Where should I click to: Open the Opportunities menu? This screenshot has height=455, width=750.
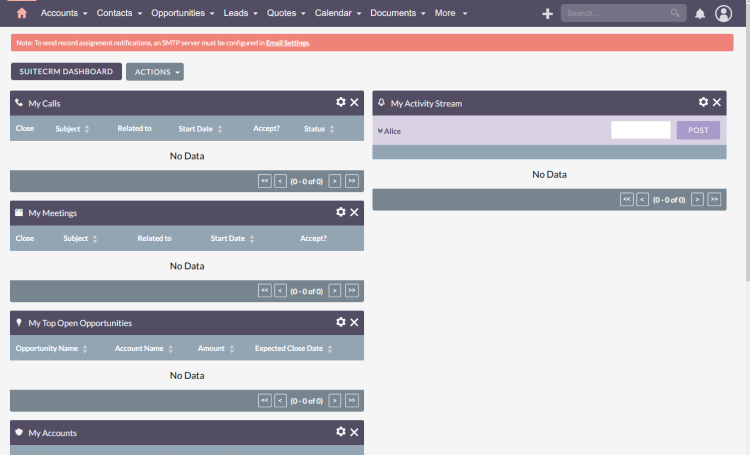click(x=183, y=13)
